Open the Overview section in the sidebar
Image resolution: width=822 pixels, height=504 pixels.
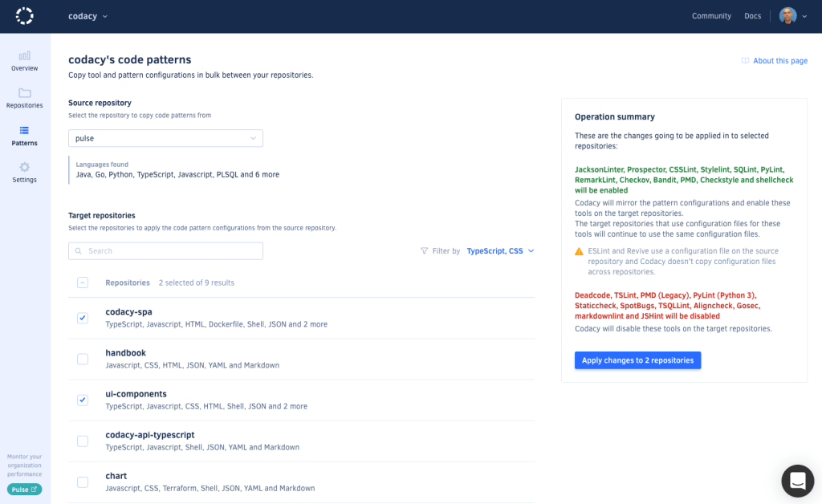(x=24, y=60)
